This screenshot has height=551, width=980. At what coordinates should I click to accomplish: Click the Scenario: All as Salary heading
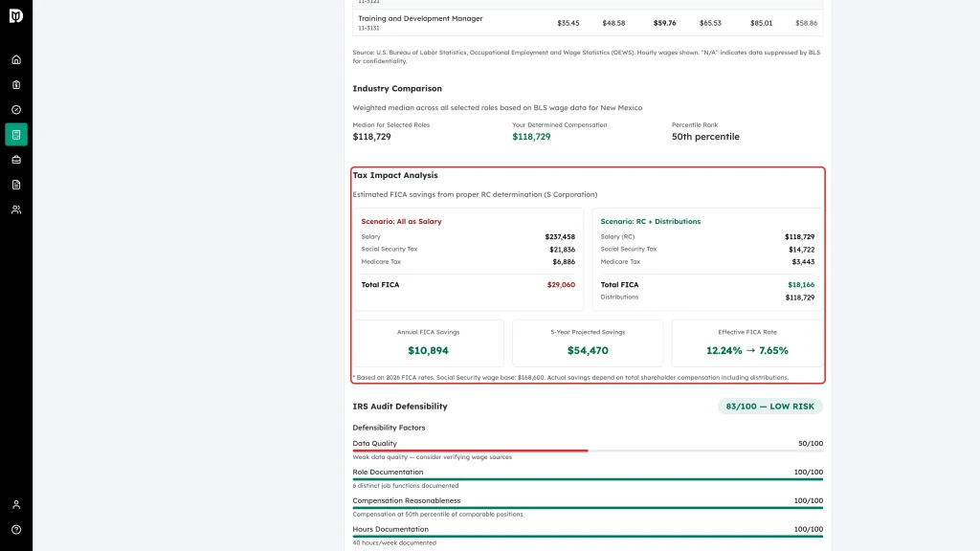click(x=401, y=222)
